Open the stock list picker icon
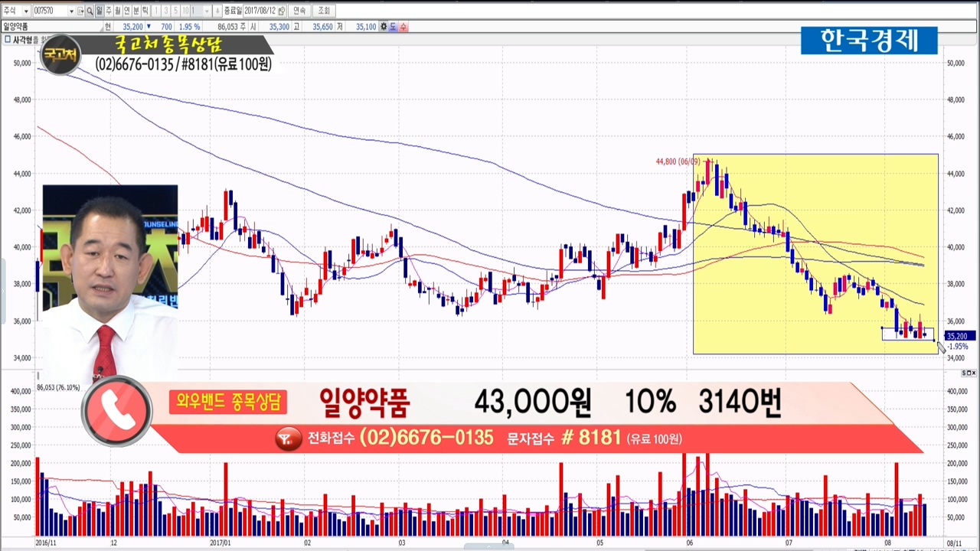 80,11
